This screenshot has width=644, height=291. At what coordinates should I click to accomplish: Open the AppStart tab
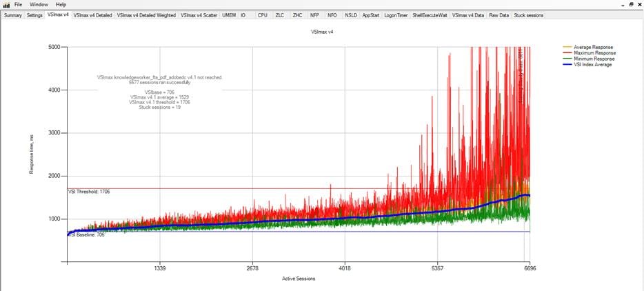[x=371, y=15]
